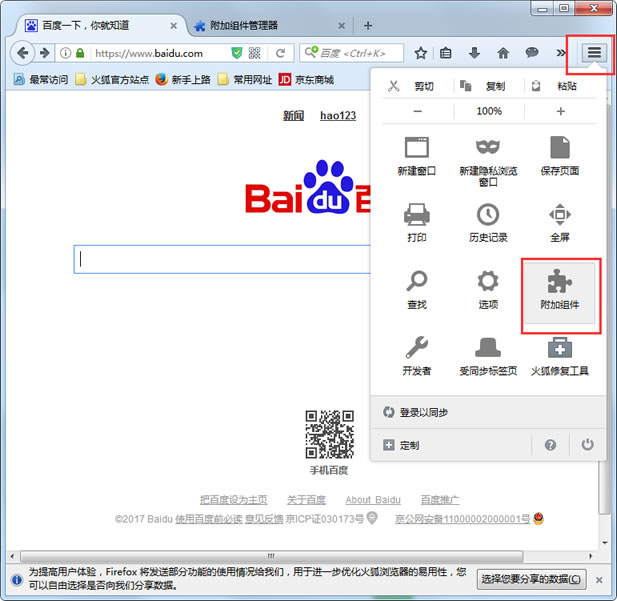Click Paste (粘贴) in the menu panel
This screenshot has height=601, width=617.
point(554,86)
